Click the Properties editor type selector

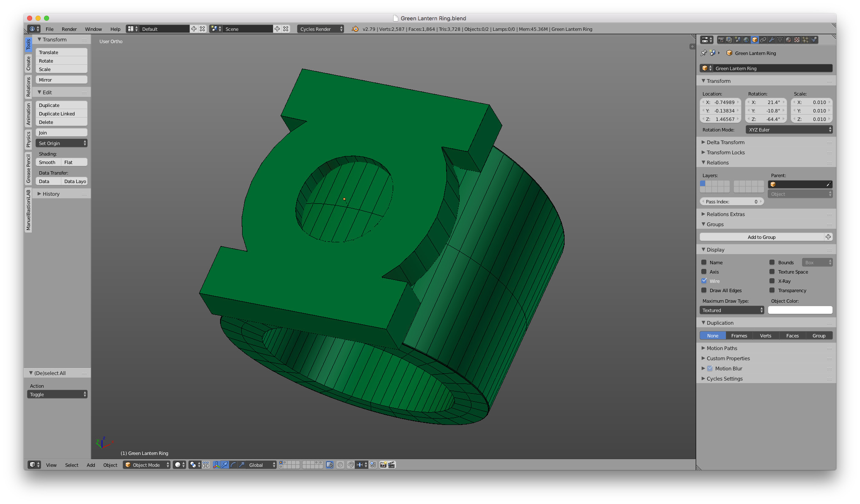pyautogui.click(x=707, y=40)
